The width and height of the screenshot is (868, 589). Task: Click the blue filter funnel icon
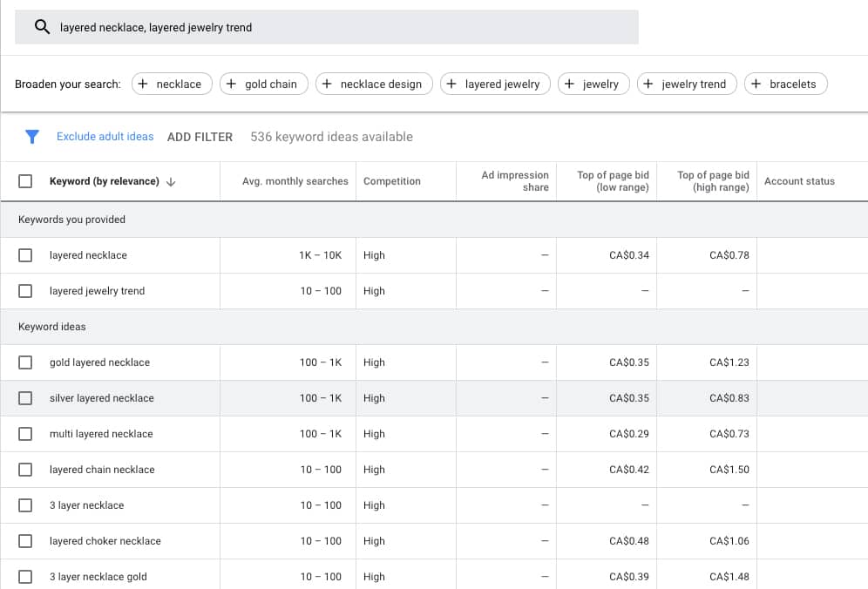pyautogui.click(x=32, y=137)
